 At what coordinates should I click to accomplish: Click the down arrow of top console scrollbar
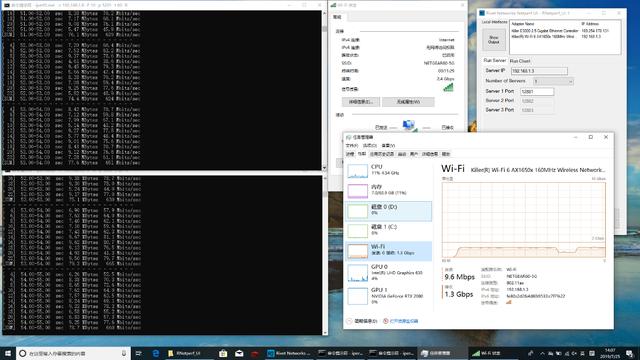click(324, 167)
